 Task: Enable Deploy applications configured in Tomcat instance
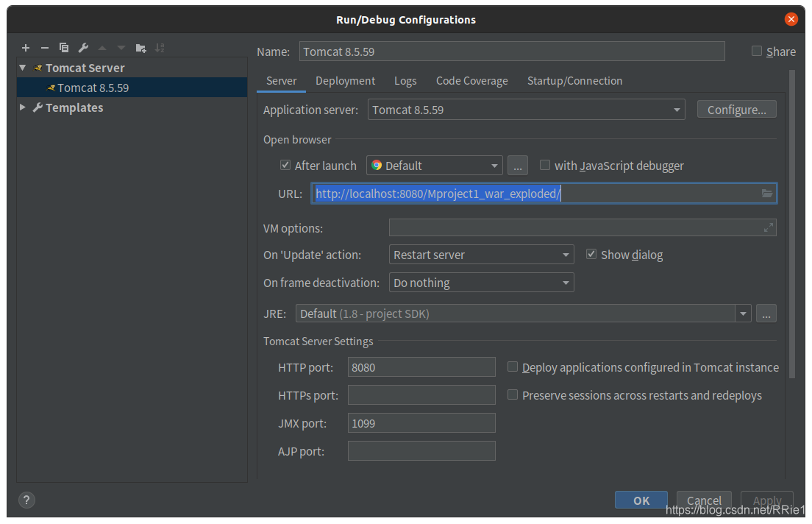(x=512, y=367)
